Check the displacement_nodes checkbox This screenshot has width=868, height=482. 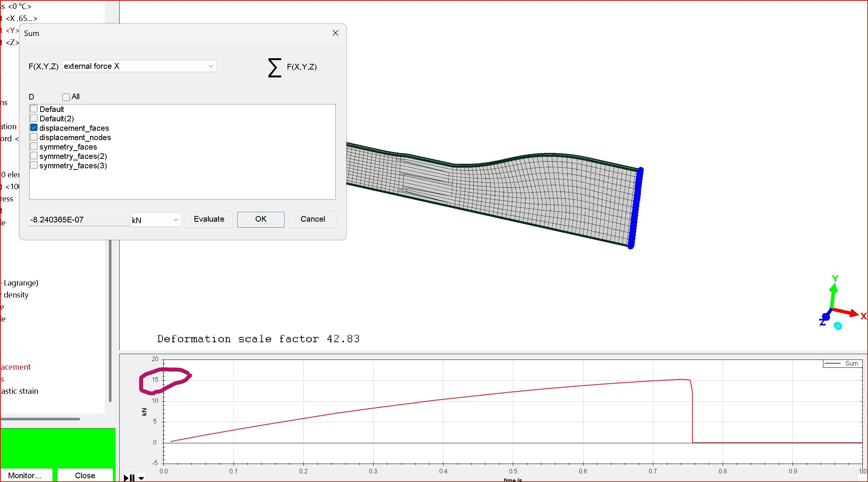point(34,137)
